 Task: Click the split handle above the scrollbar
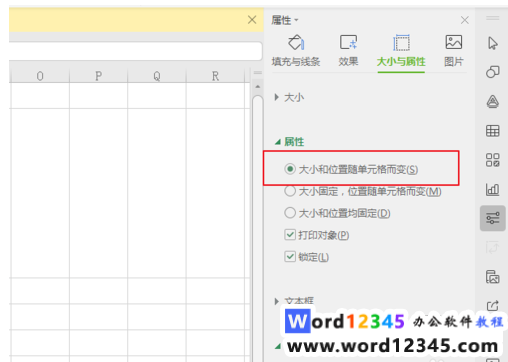(257, 73)
